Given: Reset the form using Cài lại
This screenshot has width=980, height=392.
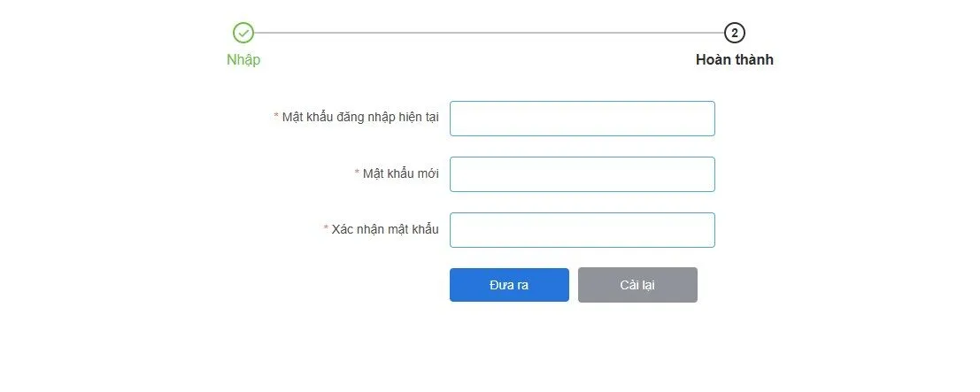Looking at the screenshot, I should point(637,285).
